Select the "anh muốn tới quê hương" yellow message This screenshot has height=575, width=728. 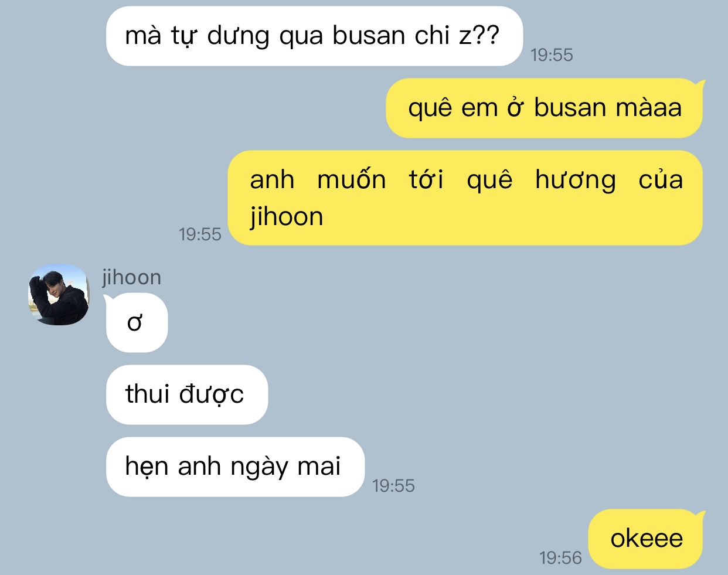coord(465,198)
